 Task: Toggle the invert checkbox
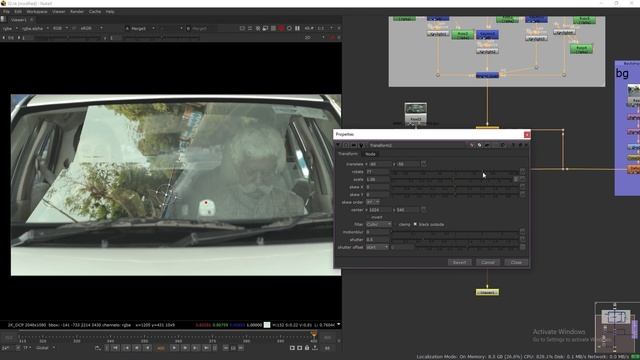369,217
